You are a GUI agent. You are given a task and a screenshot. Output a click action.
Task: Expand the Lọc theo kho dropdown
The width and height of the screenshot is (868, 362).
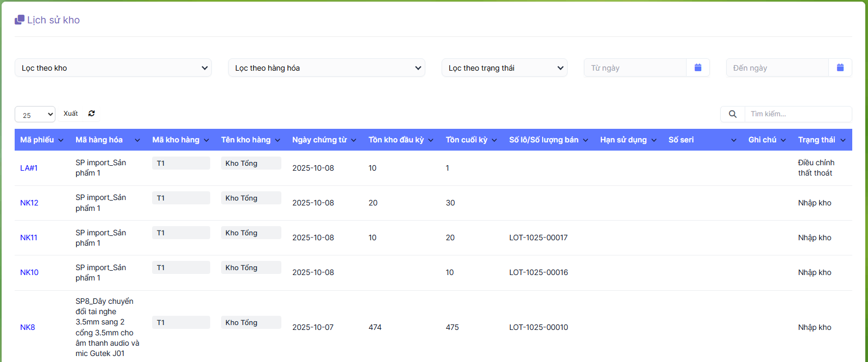[113, 68]
